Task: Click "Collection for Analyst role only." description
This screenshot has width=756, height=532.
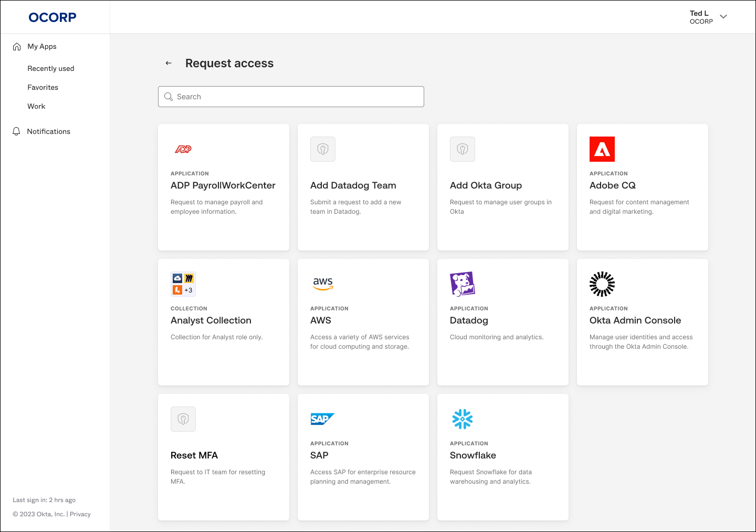Action: click(x=217, y=337)
